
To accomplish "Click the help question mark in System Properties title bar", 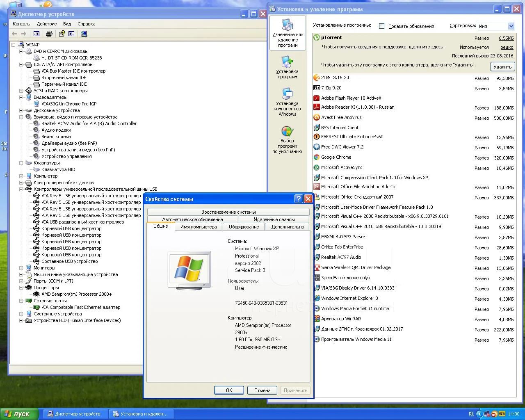I will [299, 199].
